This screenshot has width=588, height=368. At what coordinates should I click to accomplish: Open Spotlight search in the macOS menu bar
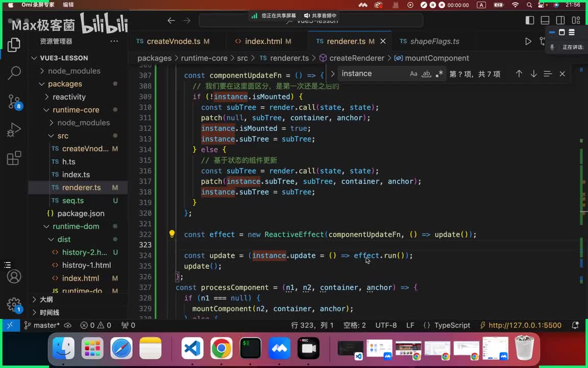(x=529, y=5)
